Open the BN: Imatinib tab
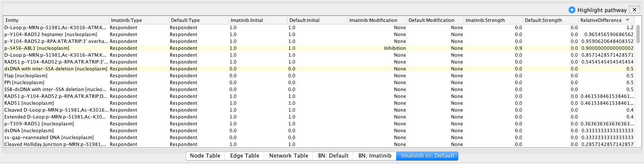 [375, 156]
